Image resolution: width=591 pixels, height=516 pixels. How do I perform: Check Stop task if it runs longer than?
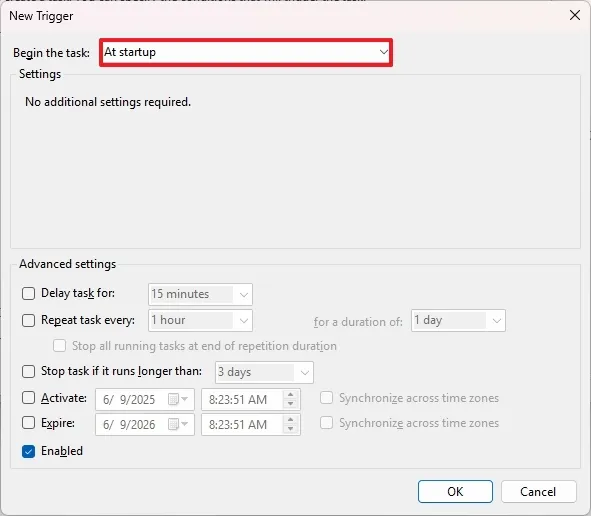(28, 371)
